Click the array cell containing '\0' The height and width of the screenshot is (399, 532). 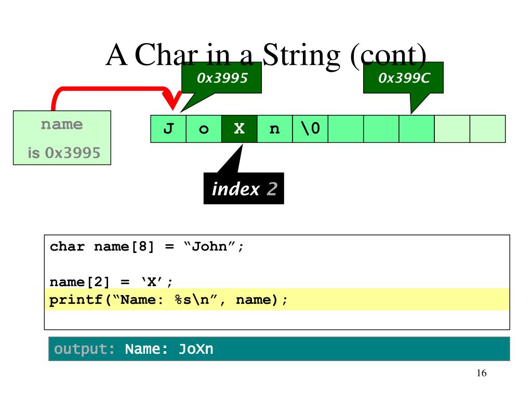[311, 129]
